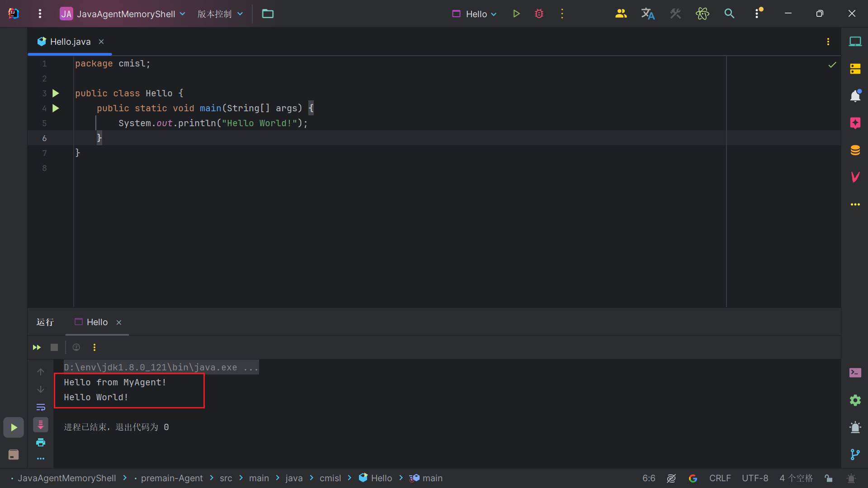
Task: Open the Problems/alarm tool window icon
Action: 855,427
